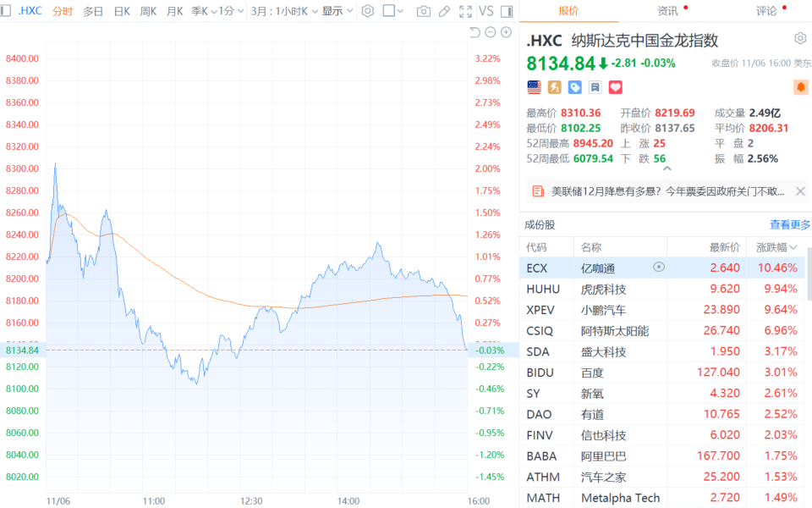Select the BABA 阿里巴巴 row
The height and width of the screenshot is (508, 812).
[x=663, y=456]
